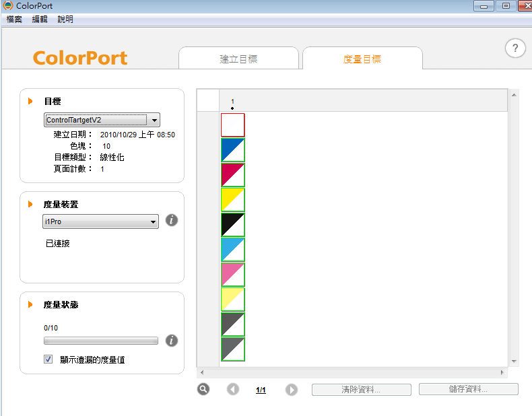Collapse the 目標 panel arrow
Screen dimensions: 532x416
[x=30, y=101]
